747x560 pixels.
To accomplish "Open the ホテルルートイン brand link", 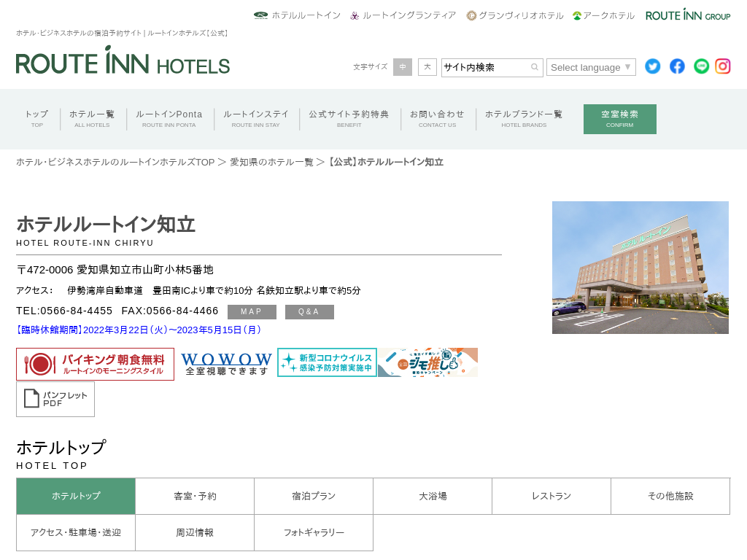I will pyautogui.click(x=298, y=15).
